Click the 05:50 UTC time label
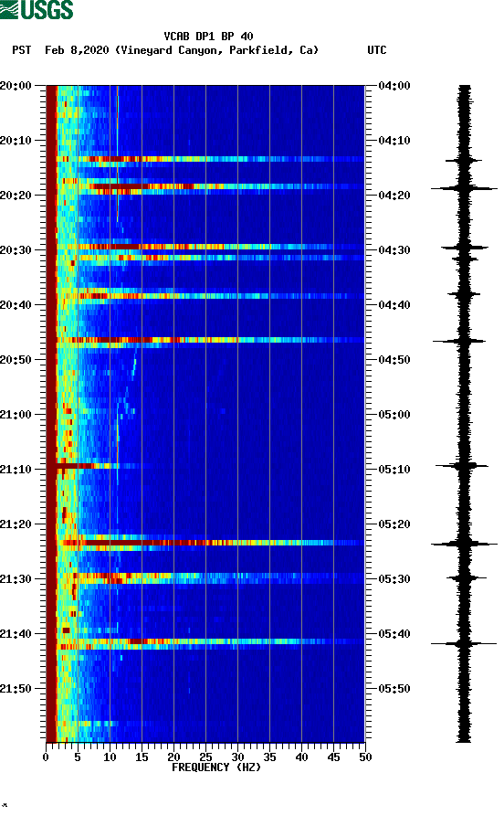Screen dimensions: 504x815 [394, 689]
